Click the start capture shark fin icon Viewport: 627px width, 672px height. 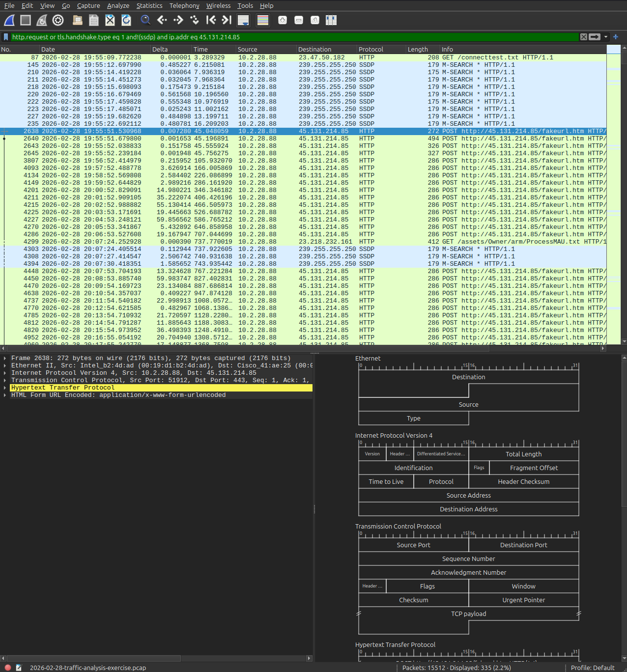(x=9, y=20)
